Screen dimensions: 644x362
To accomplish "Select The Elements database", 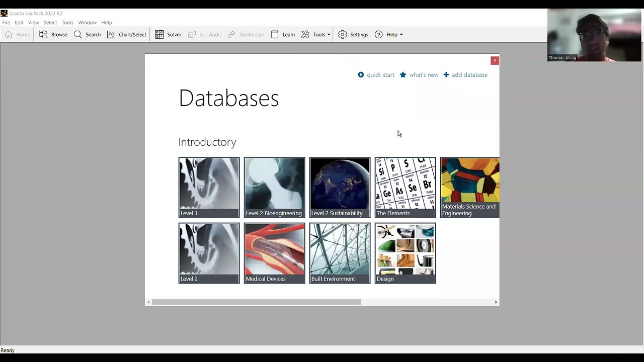I will (405, 188).
